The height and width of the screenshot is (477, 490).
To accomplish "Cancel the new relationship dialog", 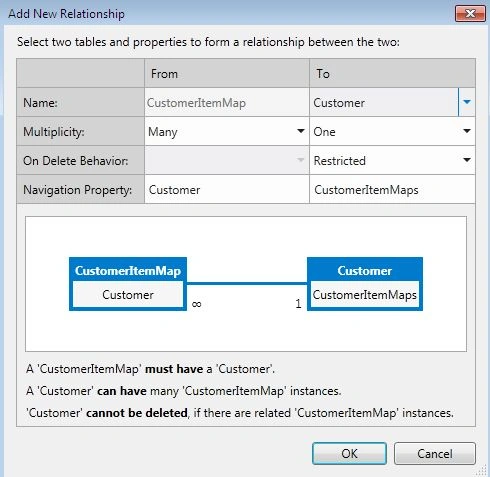I will pos(435,453).
